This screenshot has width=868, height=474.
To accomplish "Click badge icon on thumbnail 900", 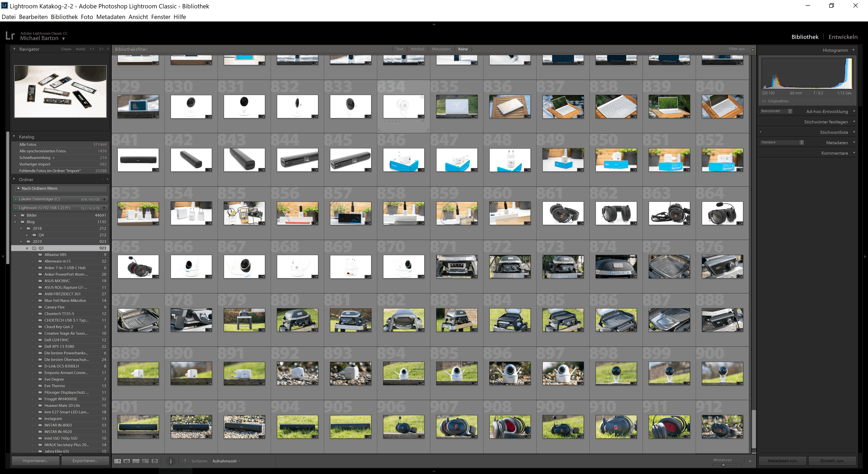I will pyautogui.click(x=740, y=383).
